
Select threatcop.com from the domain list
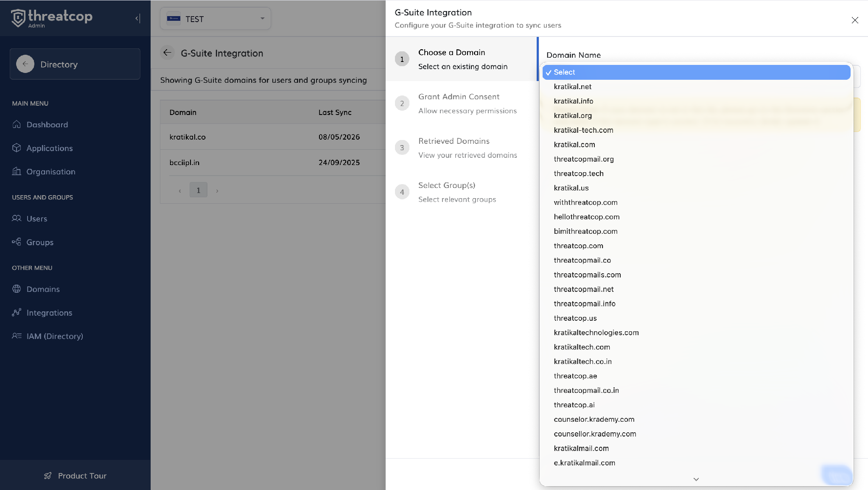click(696, 246)
